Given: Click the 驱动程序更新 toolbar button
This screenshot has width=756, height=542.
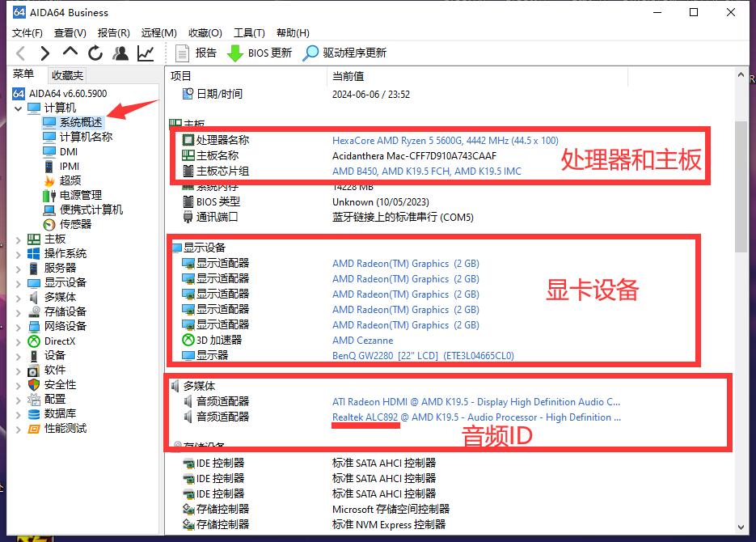Looking at the screenshot, I should pos(344,53).
